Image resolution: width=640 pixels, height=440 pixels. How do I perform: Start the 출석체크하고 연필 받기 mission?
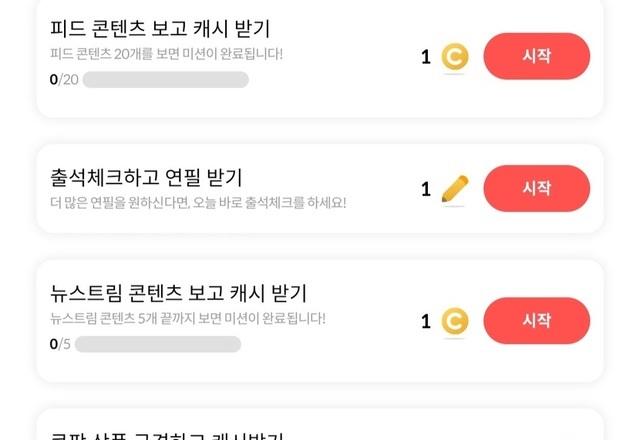click(x=536, y=188)
